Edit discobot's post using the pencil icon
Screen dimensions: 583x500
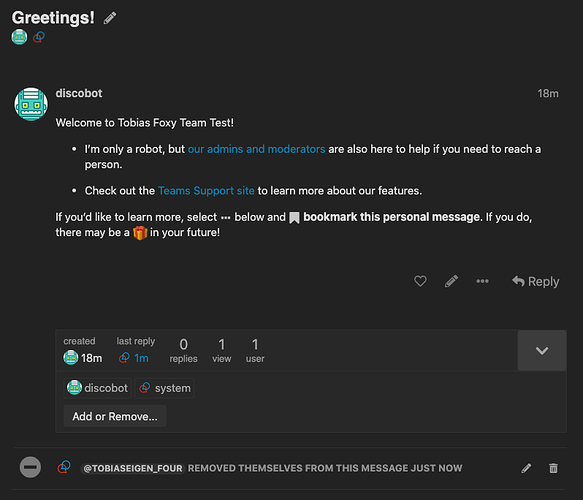tap(451, 281)
